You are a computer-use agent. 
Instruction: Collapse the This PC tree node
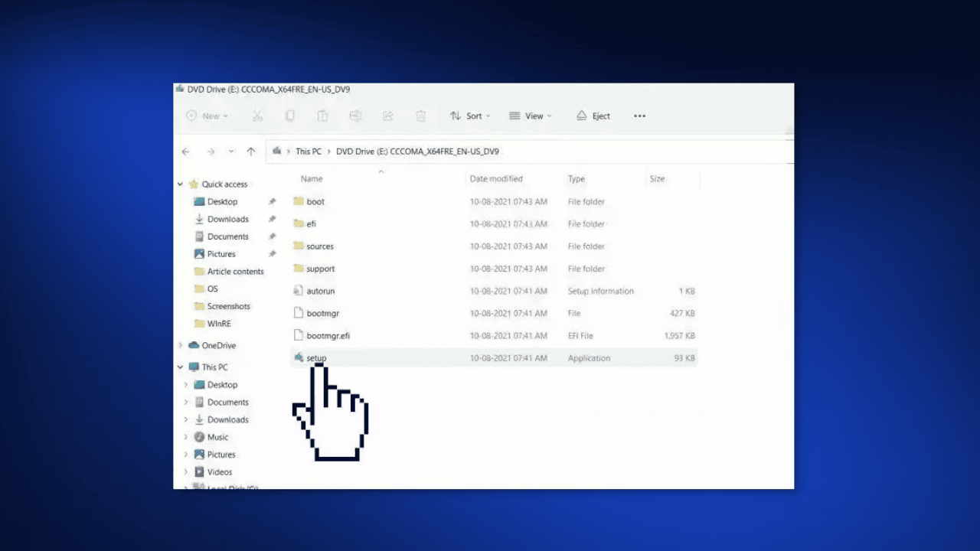click(x=181, y=367)
